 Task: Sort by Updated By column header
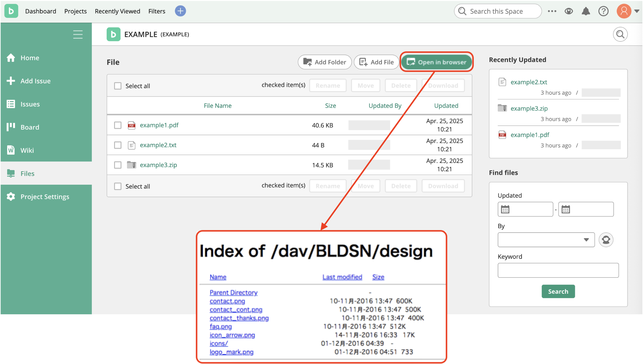(385, 106)
